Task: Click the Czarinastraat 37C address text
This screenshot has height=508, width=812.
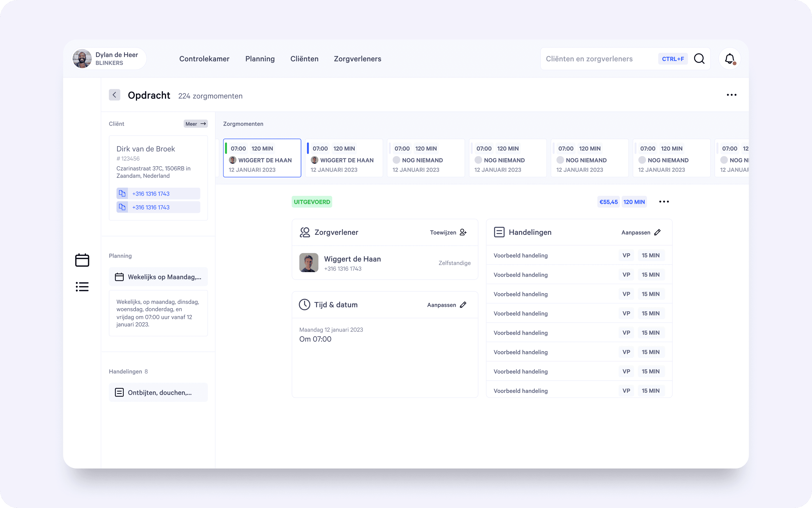Action: [x=153, y=172]
